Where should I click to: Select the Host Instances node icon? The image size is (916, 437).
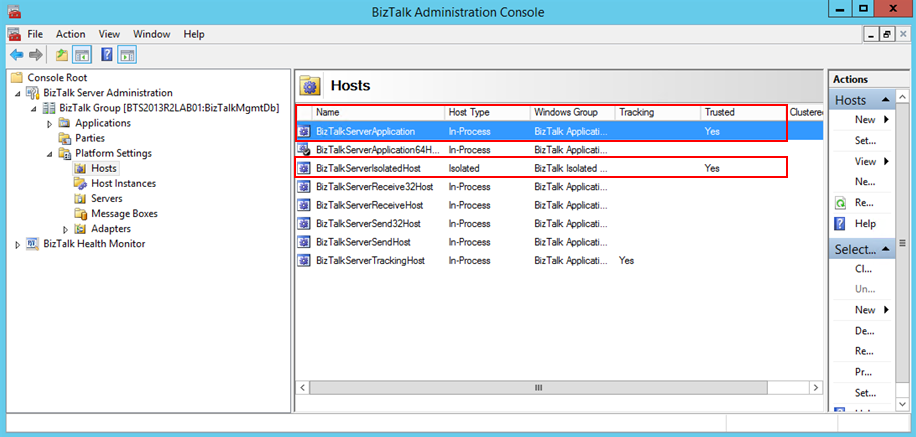[80, 183]
